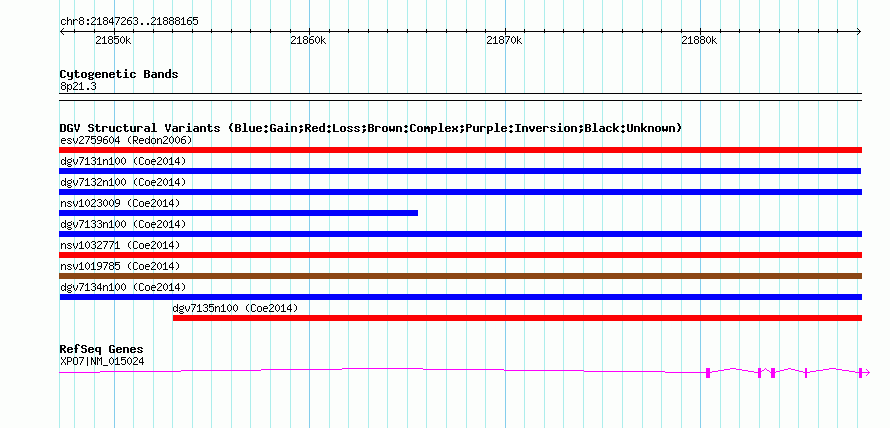Screen dimensions: 890x428
Task: Click the nsv1019785 (Coe2014) label
Action: [x=120, y=266]
